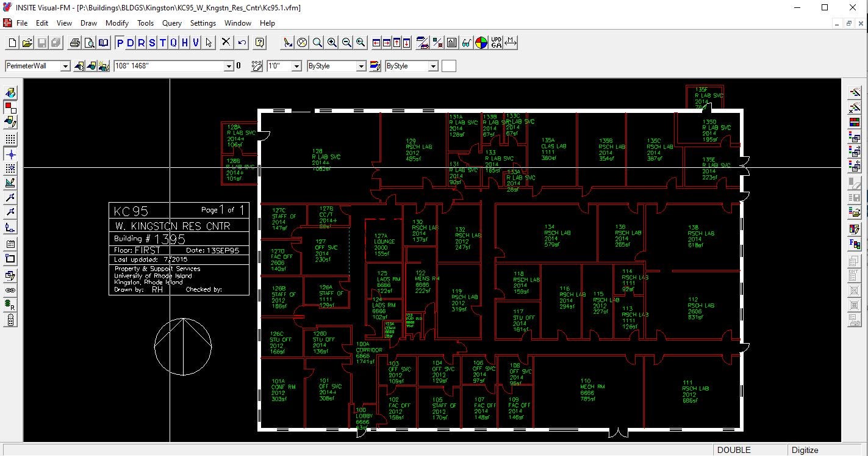
Task: Click the Digitize pointer icon on the toolbar
Action: (287, 43)
